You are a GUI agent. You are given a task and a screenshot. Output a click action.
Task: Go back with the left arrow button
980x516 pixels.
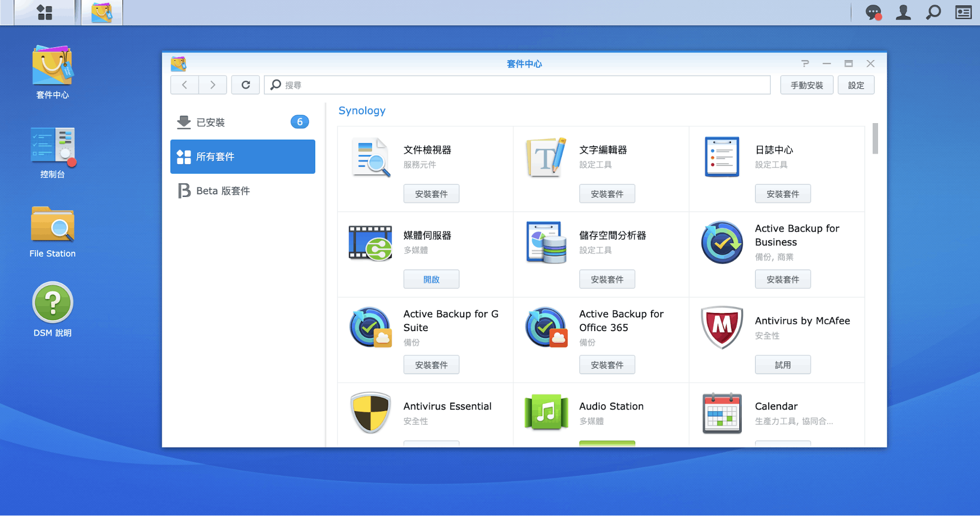[x=184, y=85]
